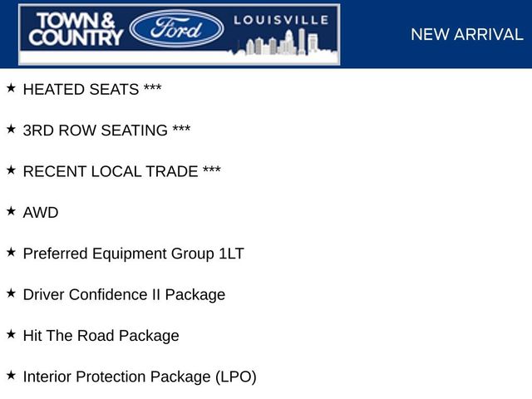Viewport: 532px width, 399px height.
Task: Click the star beside Preferred Equipment Group
Action: coord(11,253)
